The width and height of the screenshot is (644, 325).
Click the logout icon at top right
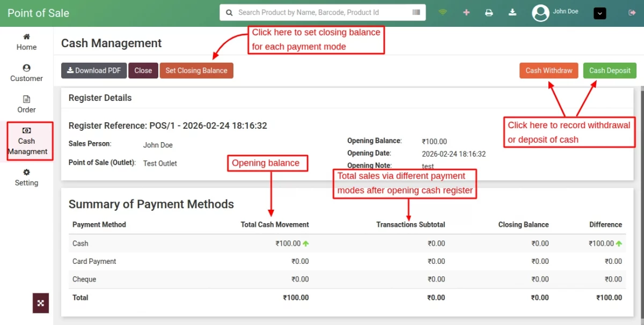pyautogui.click(x=631, y=12)
